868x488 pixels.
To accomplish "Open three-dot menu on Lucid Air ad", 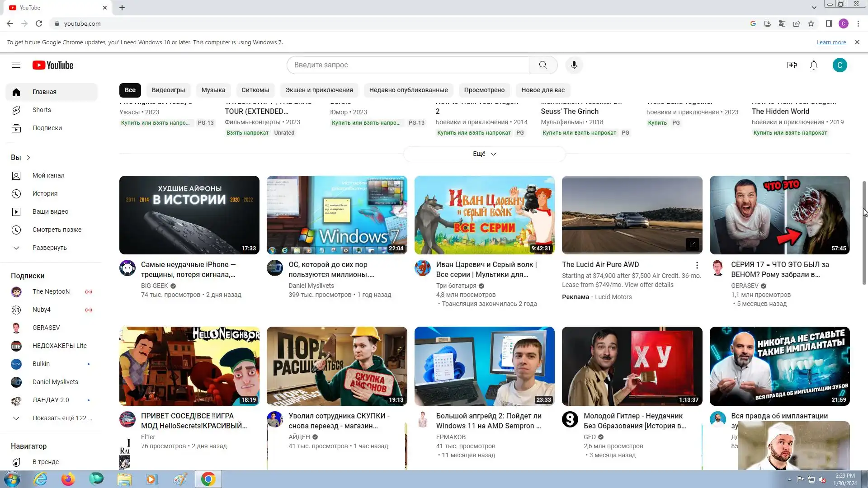I will point(697,265).
